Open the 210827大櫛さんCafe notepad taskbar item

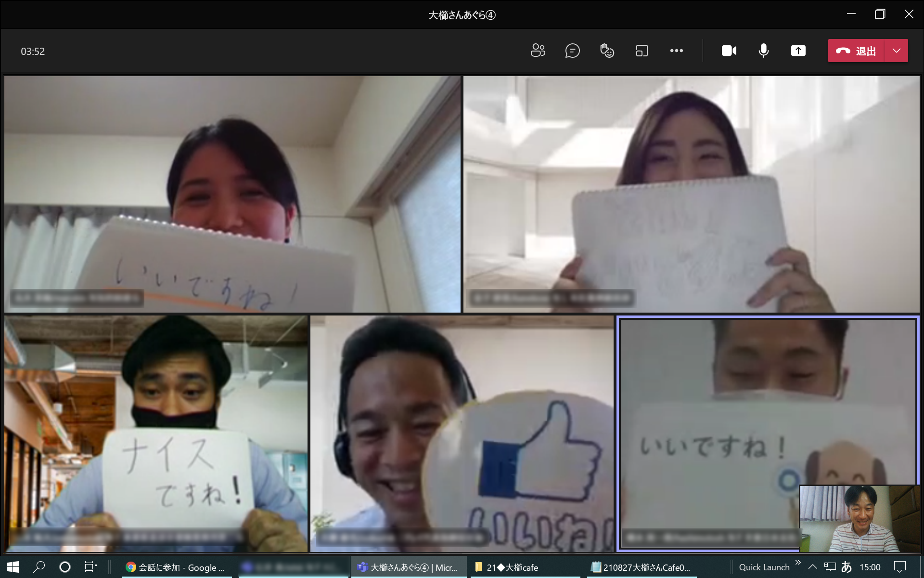point(641,567)
